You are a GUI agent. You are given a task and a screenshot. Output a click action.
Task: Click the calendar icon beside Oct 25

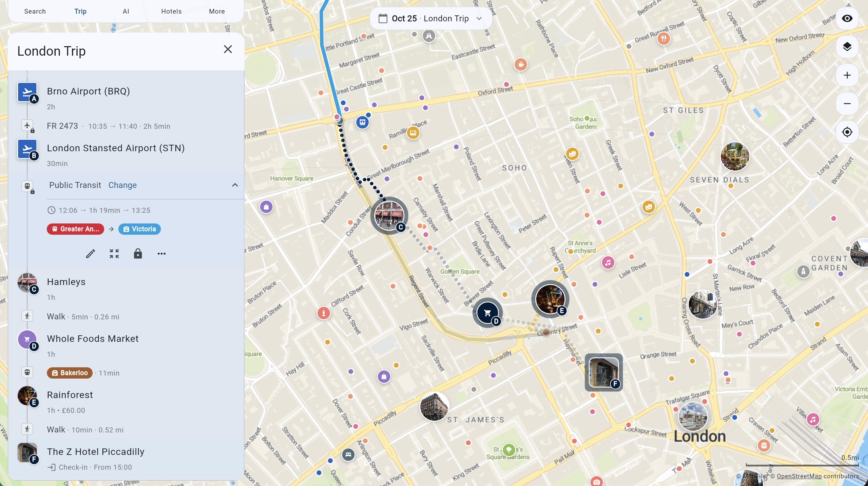tap(383, 18)
